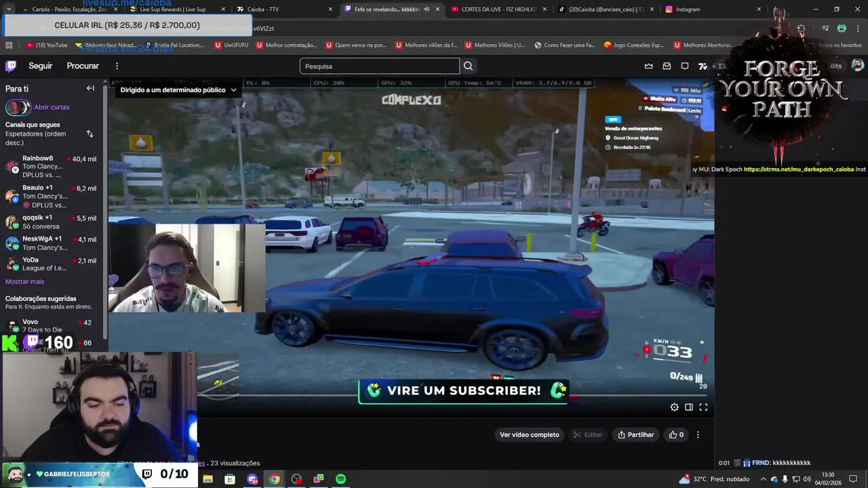Open the three-dot menu next to Procurar
Image resolution: width=868 pixels, height=488 pixels.
(x=117, y=66)
